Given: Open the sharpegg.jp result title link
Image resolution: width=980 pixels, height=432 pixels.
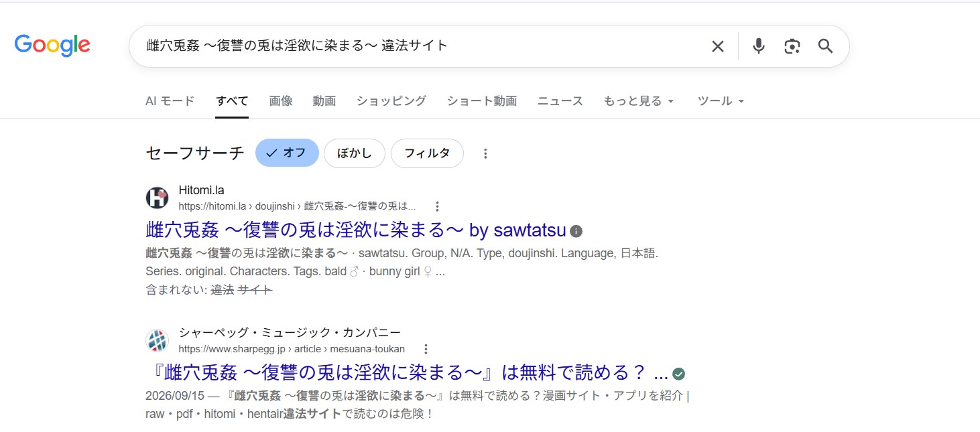Looking at the screenshot, I should tap(407, 373).
